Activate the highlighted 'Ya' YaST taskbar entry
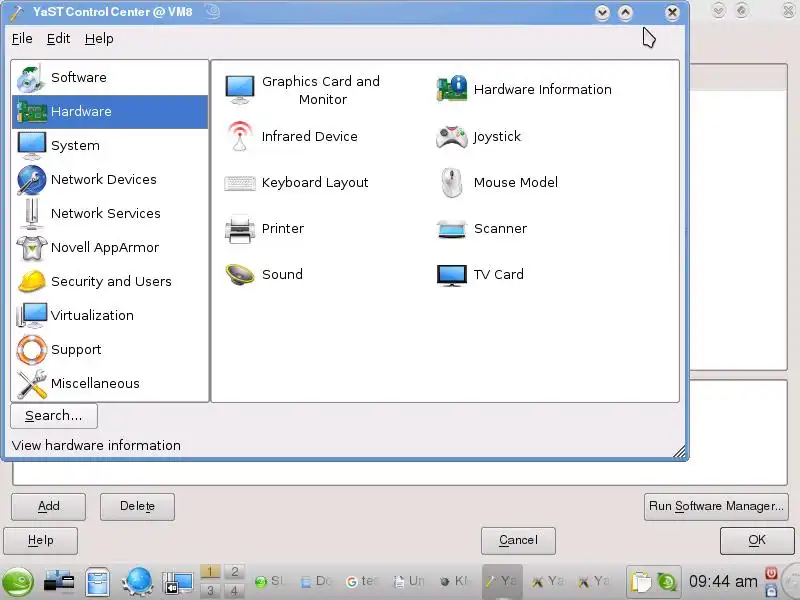This screenshot has height=600, width=800. 502,581
